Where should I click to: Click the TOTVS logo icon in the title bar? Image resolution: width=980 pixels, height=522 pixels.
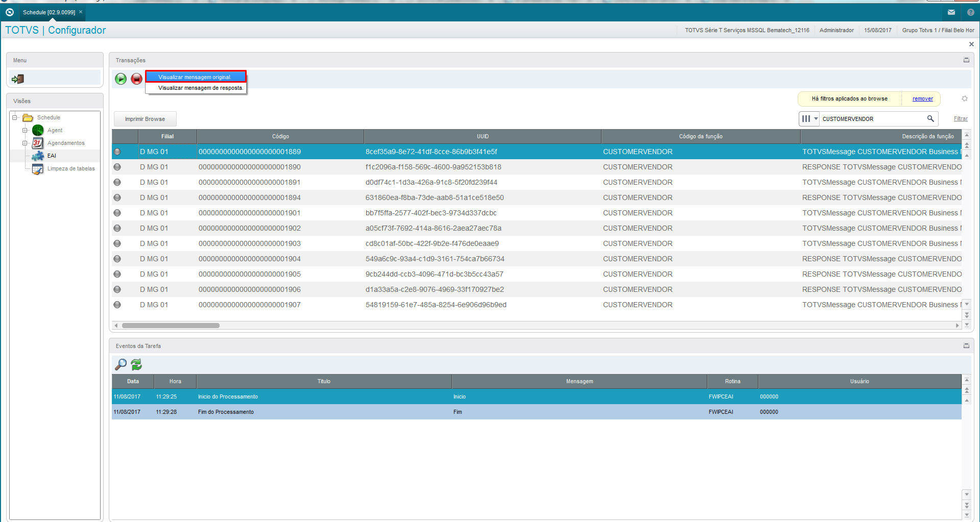[x=9, y=12]
